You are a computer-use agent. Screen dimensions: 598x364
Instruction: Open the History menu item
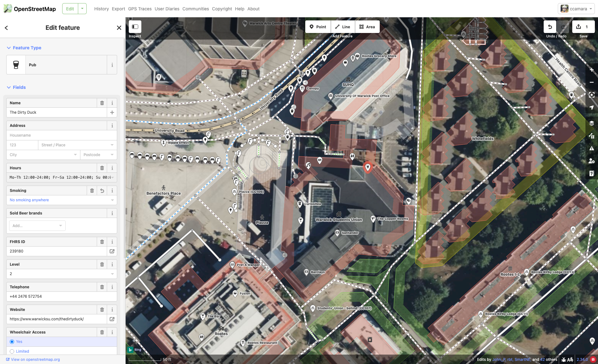101,9
